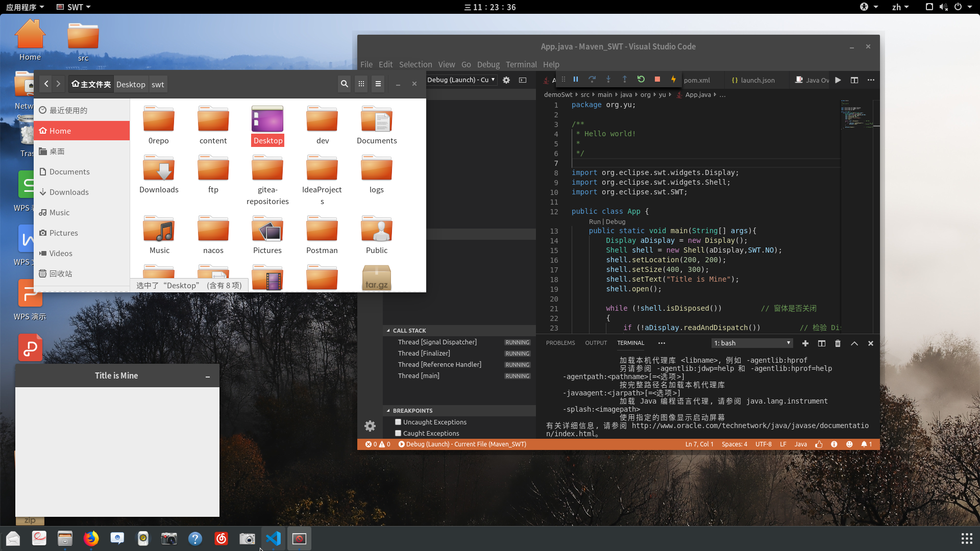Select the Postman folder in file manager
Image resolution: width=980 pixels, height=551 pixels.
click(322, 235)
